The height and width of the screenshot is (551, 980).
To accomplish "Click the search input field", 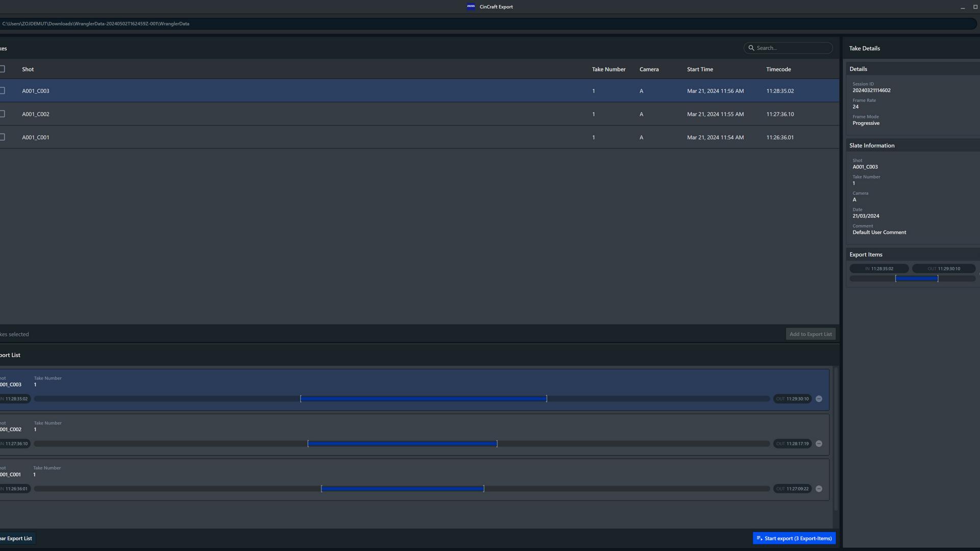I will tap(788, 48).
